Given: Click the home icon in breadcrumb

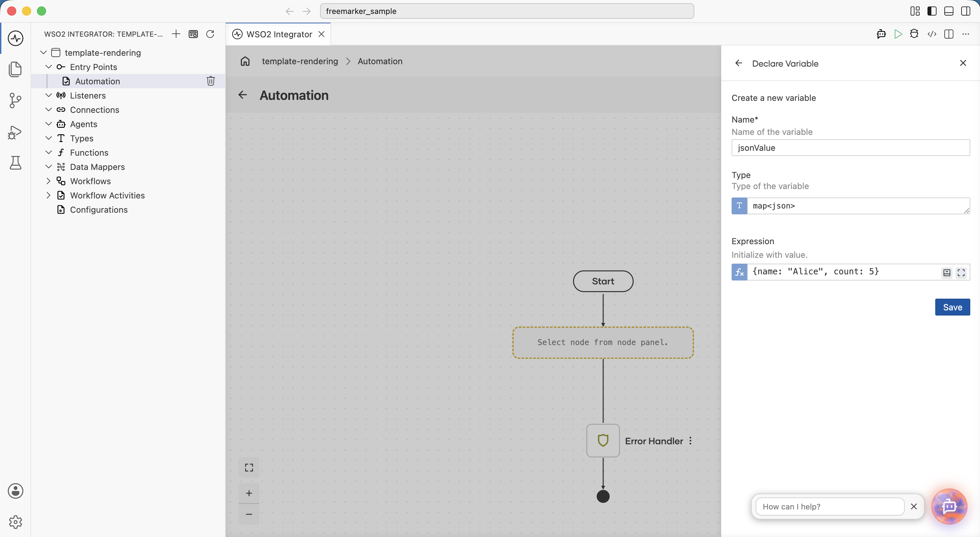Looking at the screenshot, I should click(x=245, y=61).
